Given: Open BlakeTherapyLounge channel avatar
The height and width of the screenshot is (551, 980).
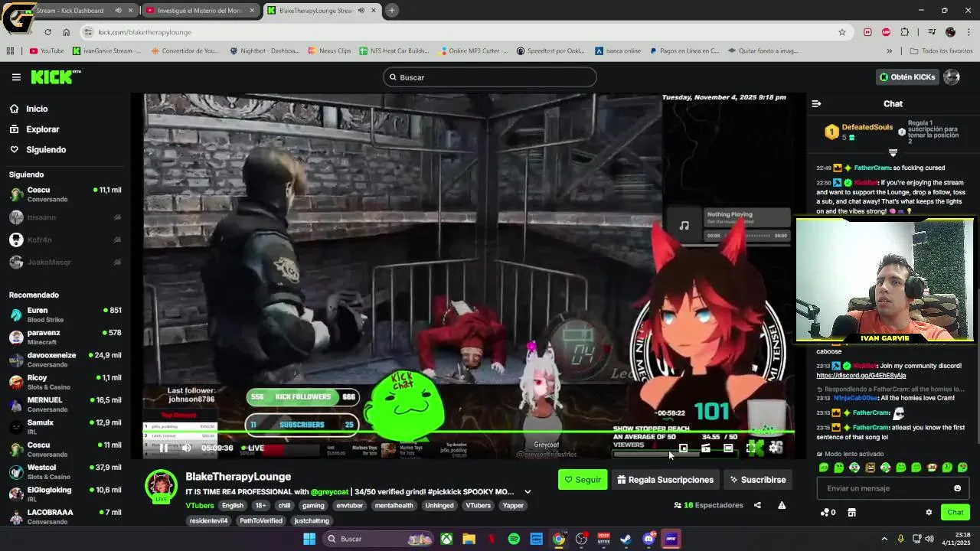Looking at the screenshot, I should (162, 486).
